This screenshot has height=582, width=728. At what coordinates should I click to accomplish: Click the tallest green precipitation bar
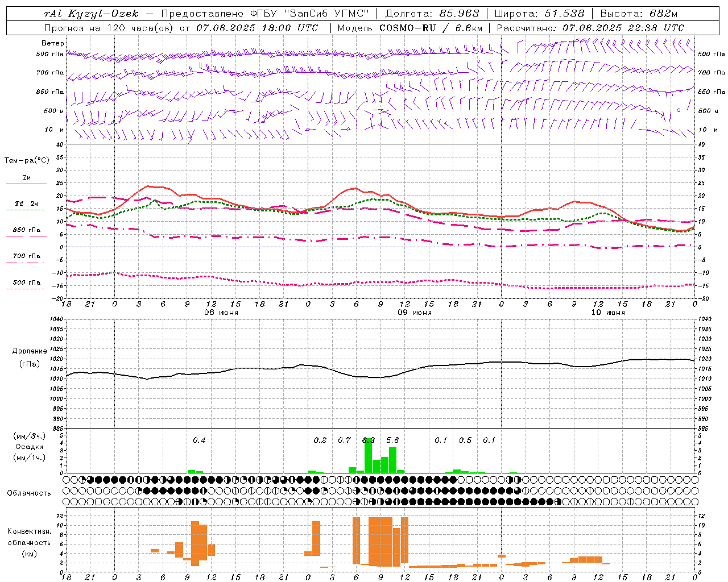[369, 455]
